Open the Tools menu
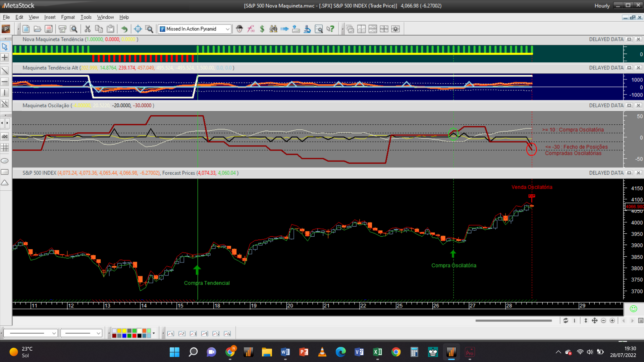The width and height of the screenshot is (644, 362). click(x=86, y=17)
